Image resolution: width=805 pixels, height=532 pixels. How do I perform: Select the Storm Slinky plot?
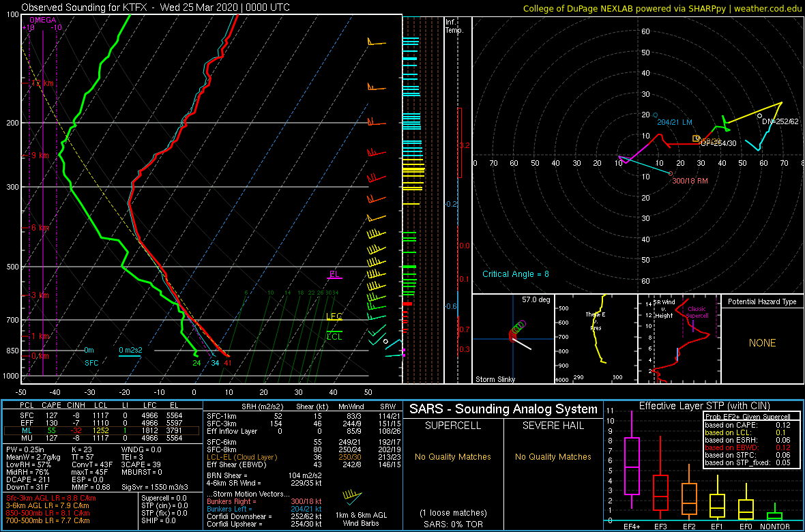pos(514,339)
